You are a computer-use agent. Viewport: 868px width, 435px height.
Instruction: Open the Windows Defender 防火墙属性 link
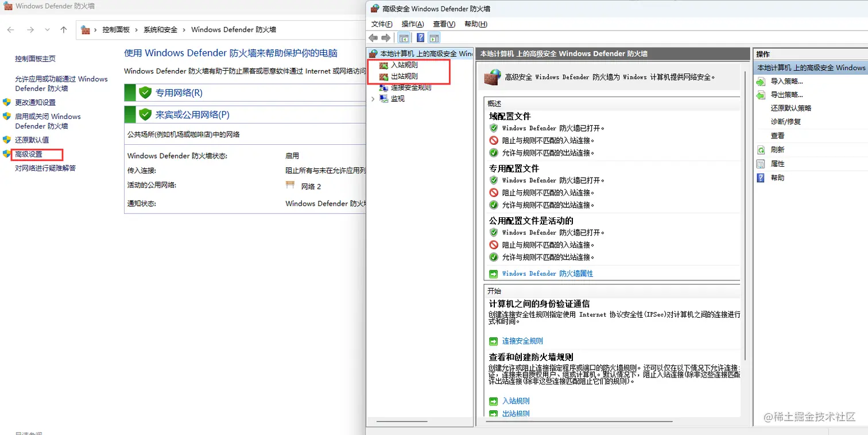point(547,274)
